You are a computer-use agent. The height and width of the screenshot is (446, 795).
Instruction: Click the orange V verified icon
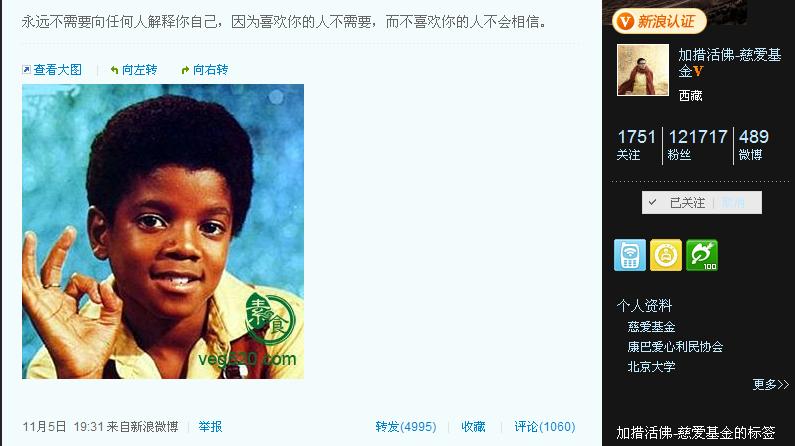point(699,71)
